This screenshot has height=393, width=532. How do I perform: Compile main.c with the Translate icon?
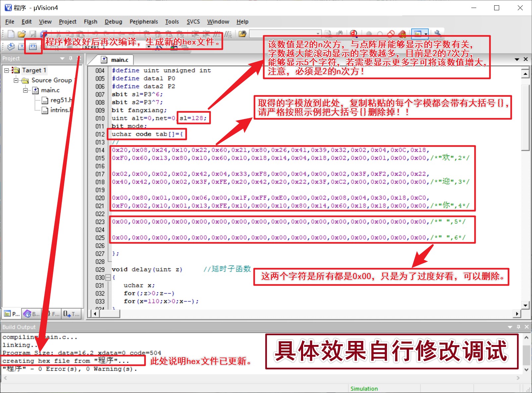pyautogui.click(x=11, y=46)
